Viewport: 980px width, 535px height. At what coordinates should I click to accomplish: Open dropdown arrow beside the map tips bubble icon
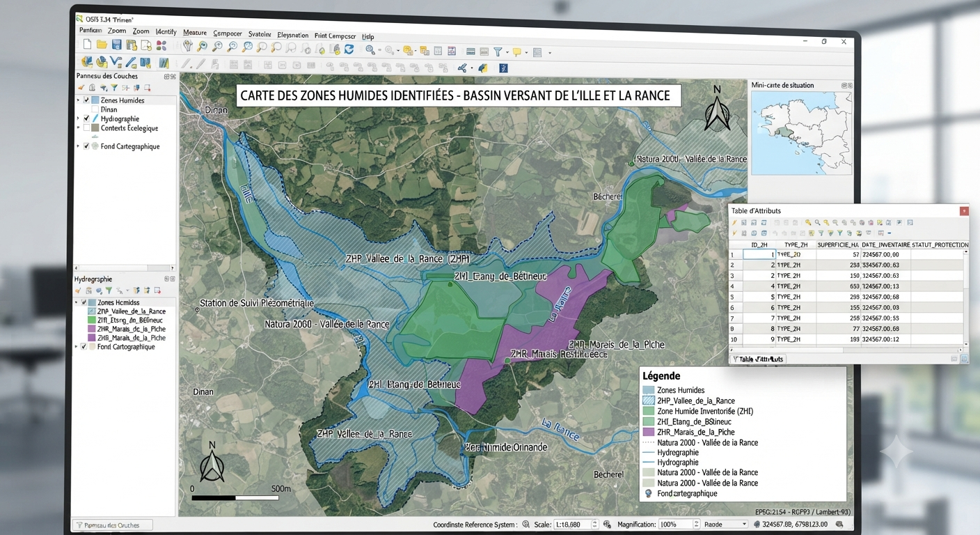[527, 52]
